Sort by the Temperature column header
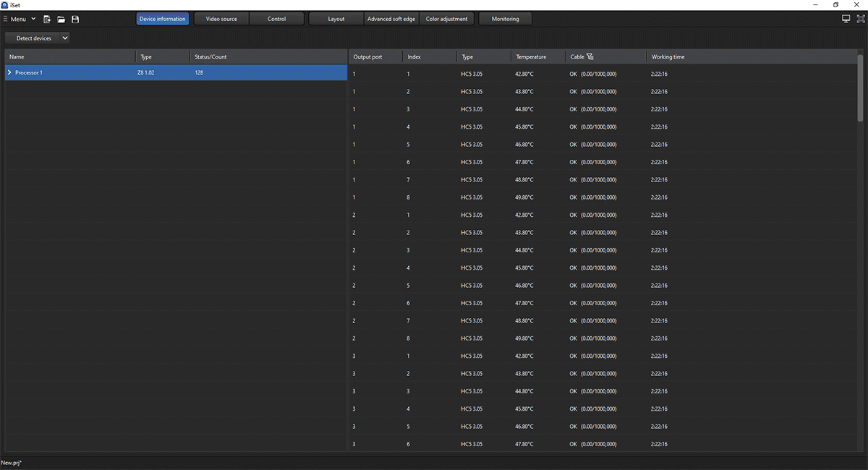 538,56
